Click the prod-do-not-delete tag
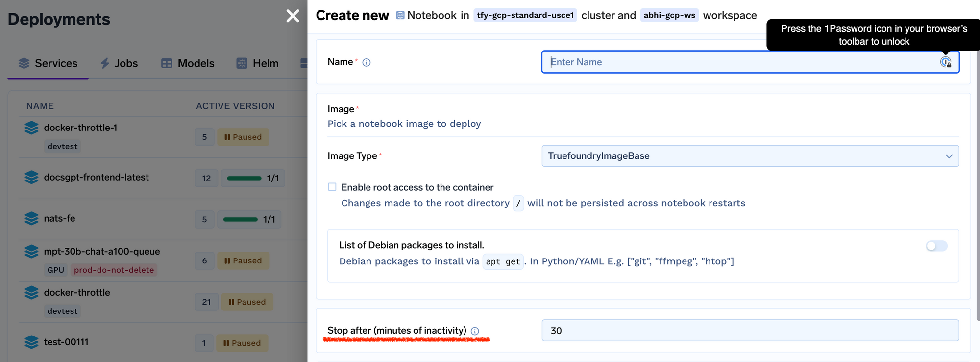The height and width of the screenshot is (362, 980). pos(114,270)
